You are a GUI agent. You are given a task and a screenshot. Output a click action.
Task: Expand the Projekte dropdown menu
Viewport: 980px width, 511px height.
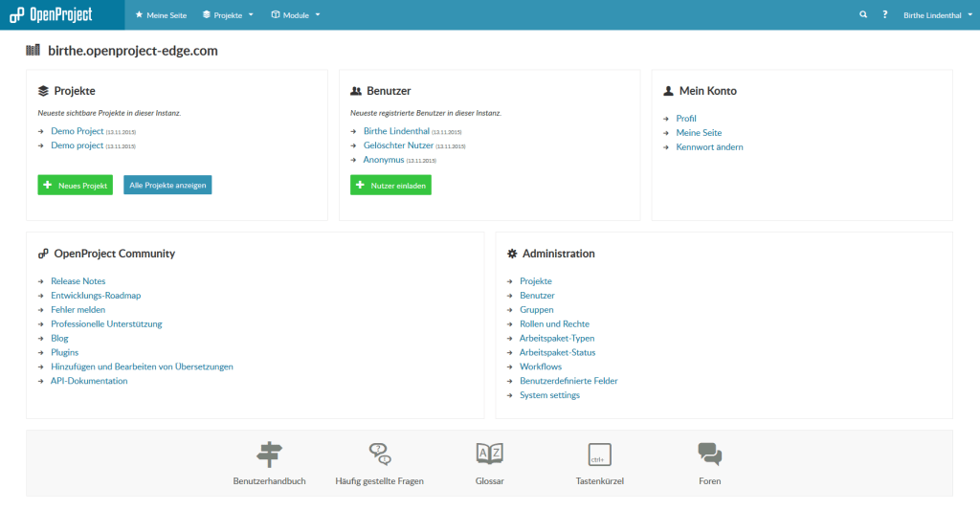point(228,15)
